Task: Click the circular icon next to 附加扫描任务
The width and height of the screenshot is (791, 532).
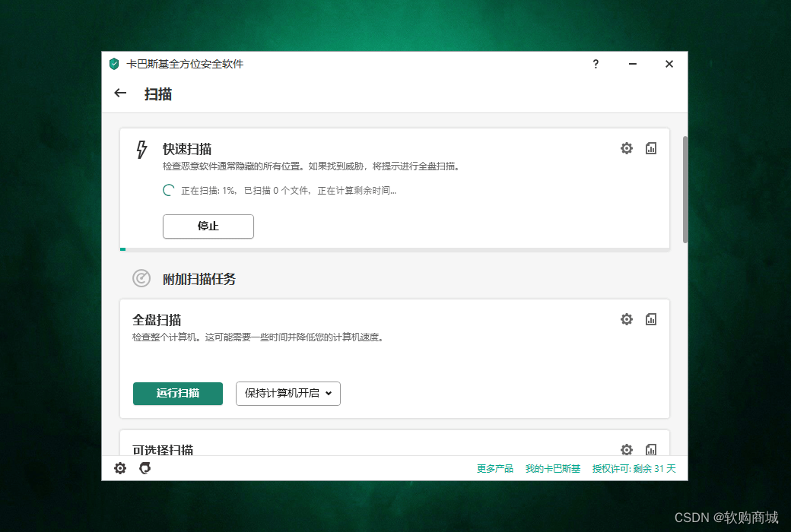Action: coord(141,279)
